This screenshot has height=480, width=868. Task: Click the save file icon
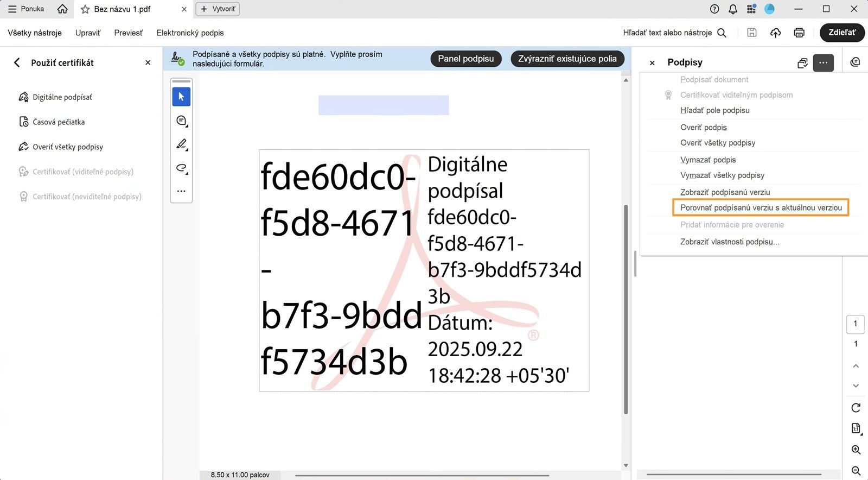click(752, 33)
